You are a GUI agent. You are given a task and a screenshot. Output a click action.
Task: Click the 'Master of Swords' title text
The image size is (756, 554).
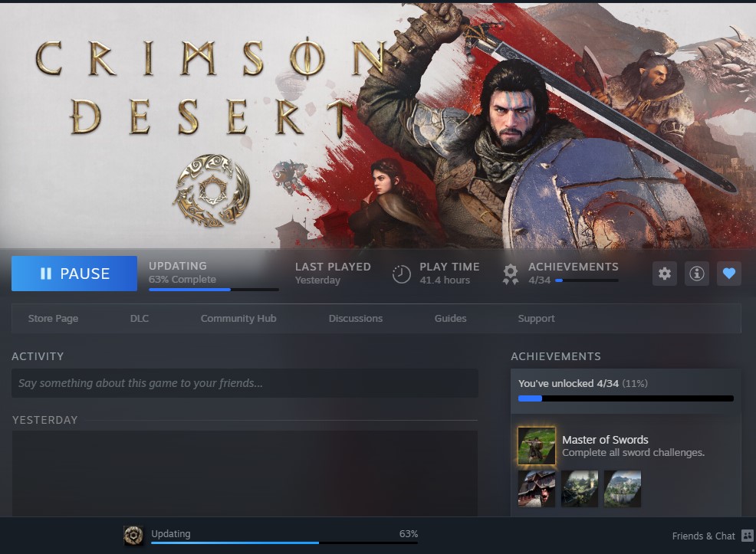point(605,440)
